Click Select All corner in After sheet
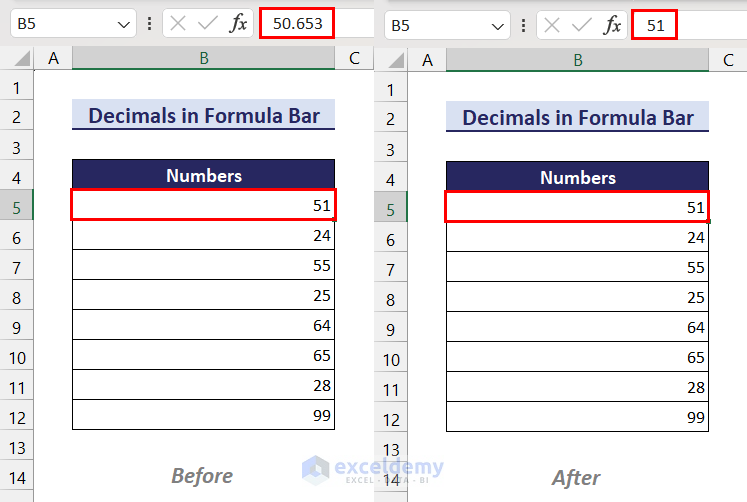 [x=396, y=60]
